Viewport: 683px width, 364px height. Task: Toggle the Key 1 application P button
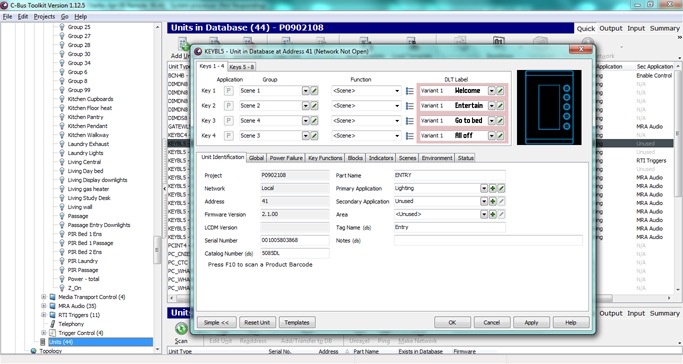pos(228,91)
